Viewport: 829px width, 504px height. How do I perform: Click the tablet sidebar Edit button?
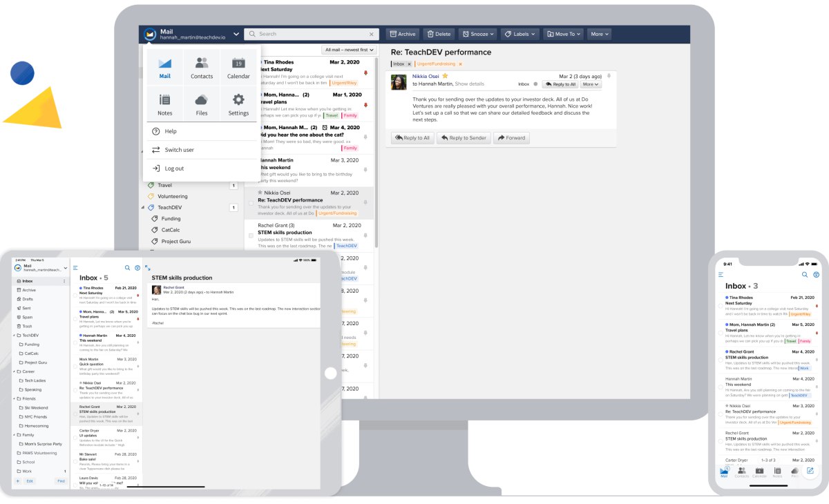point(30,481)
